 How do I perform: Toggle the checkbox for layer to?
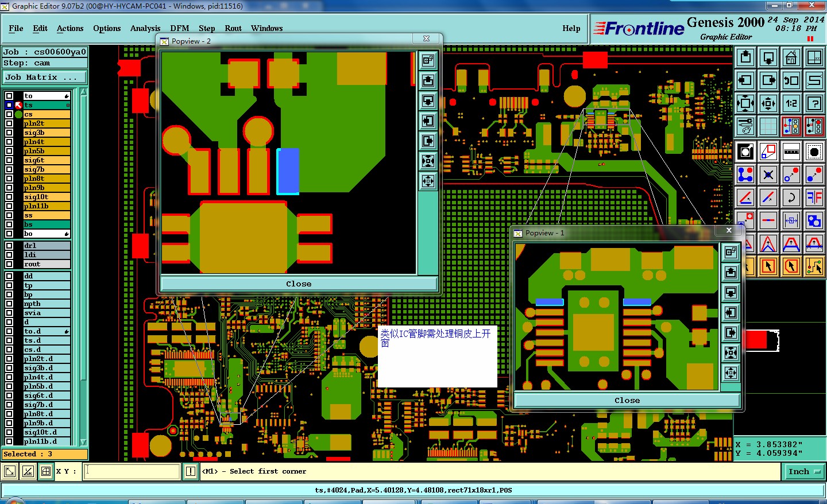point(9,96)
